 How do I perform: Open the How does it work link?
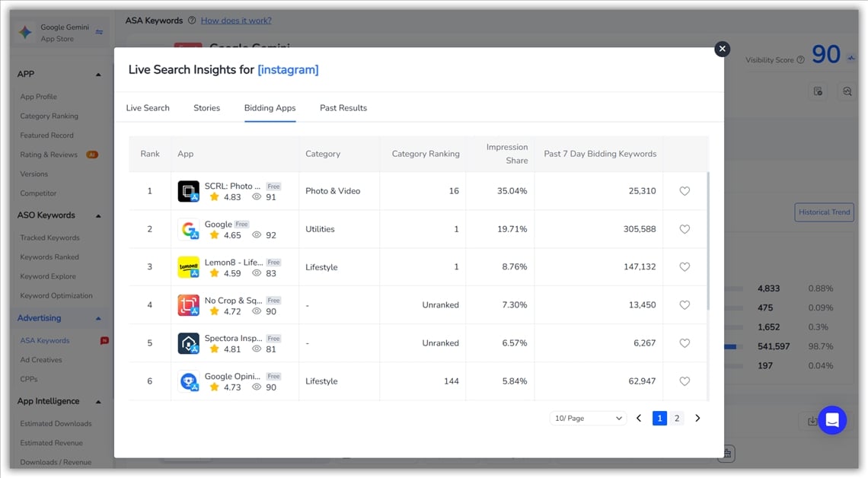click(236, 21)
